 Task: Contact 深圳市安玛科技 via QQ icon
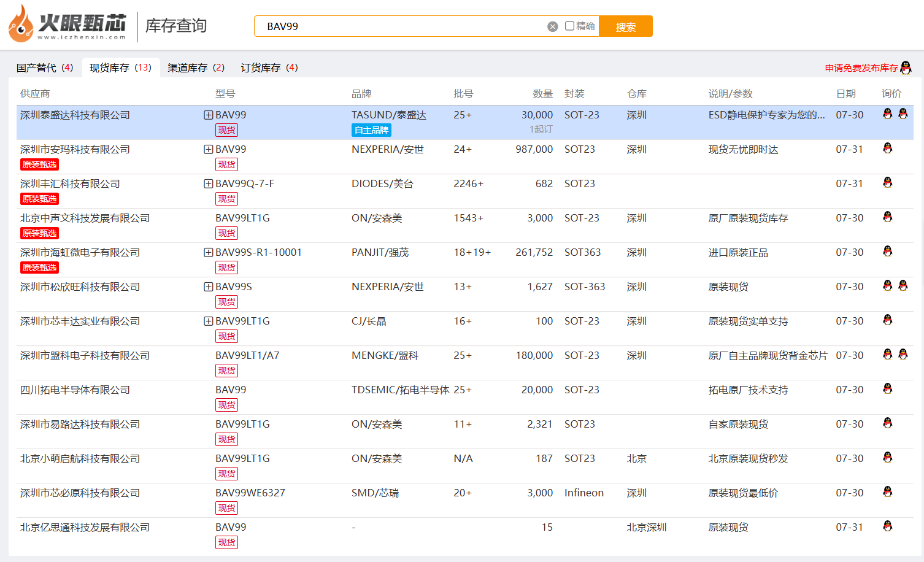click(x=887, y=148)
